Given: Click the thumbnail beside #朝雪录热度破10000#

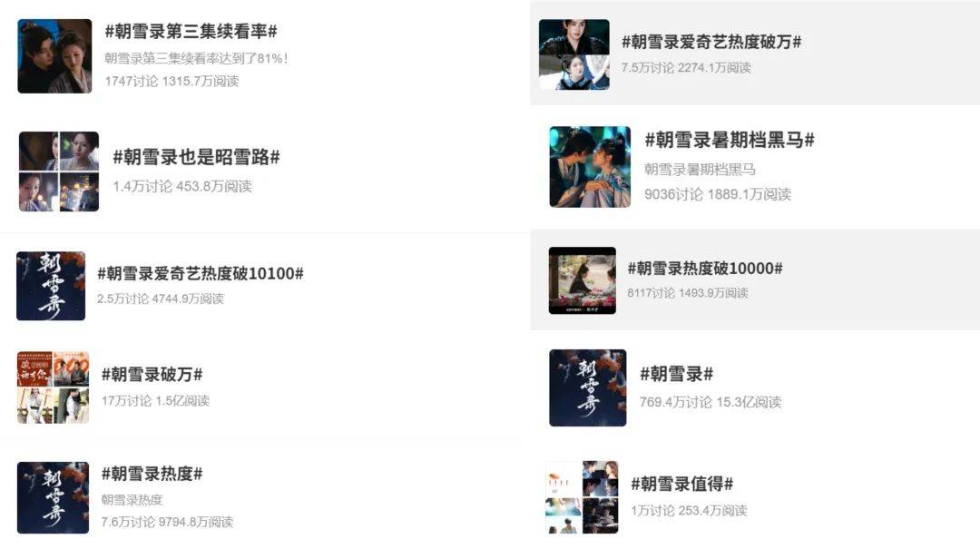Looking at the screenshot, I should (583, 280).
